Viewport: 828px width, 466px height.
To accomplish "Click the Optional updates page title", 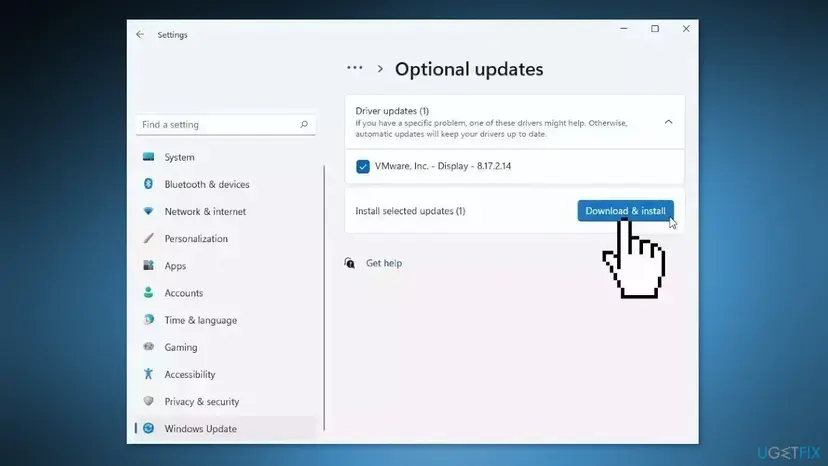I will 469,69.
